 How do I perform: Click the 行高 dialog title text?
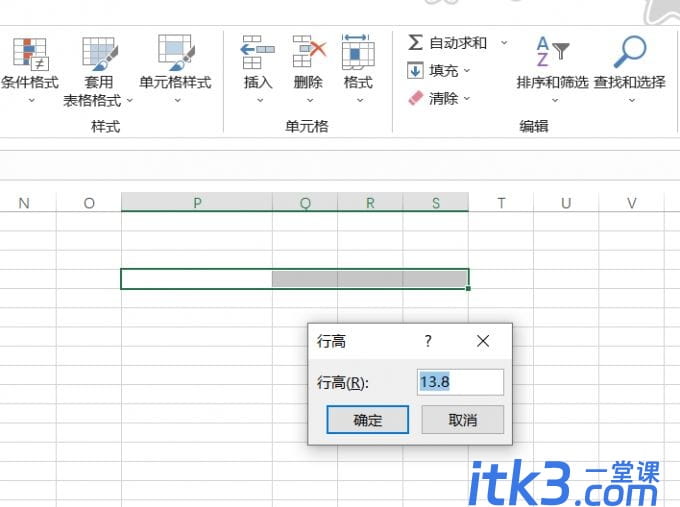331,341
